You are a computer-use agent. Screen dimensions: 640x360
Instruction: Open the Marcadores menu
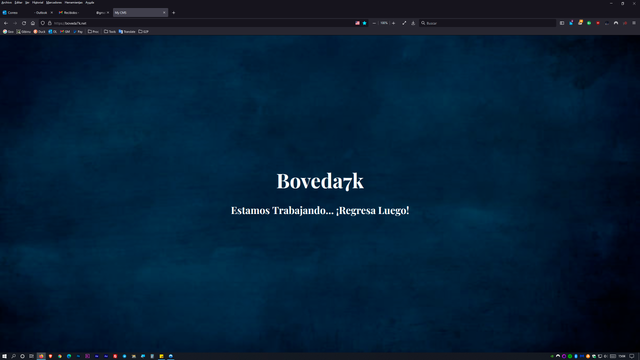(x=54, y=2)
